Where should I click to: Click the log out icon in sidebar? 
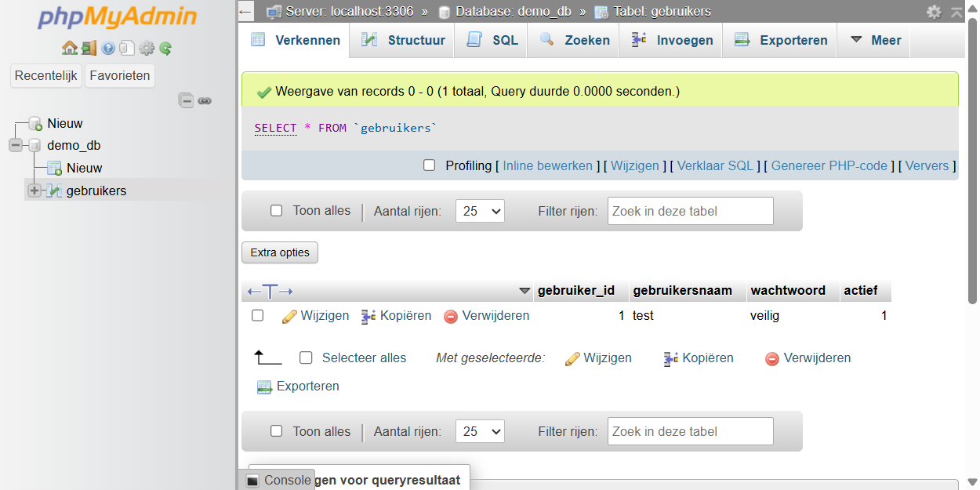89,49
